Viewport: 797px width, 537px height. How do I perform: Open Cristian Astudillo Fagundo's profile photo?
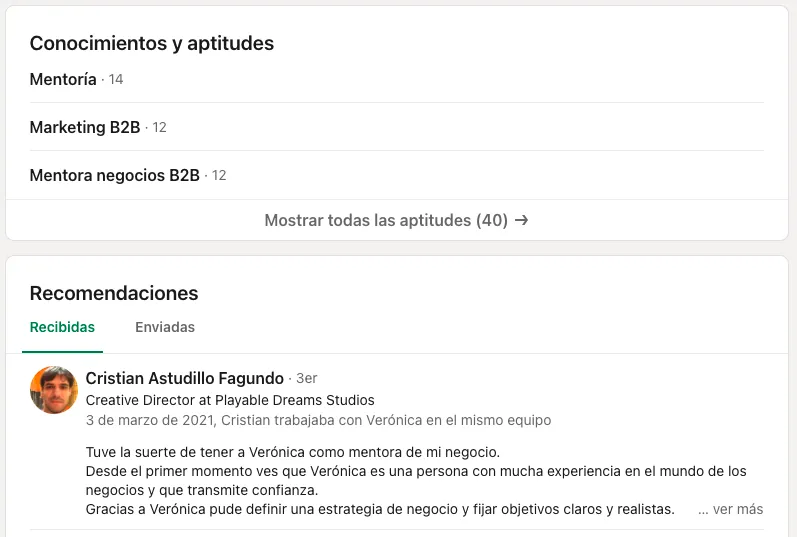[x=54, y=390]
